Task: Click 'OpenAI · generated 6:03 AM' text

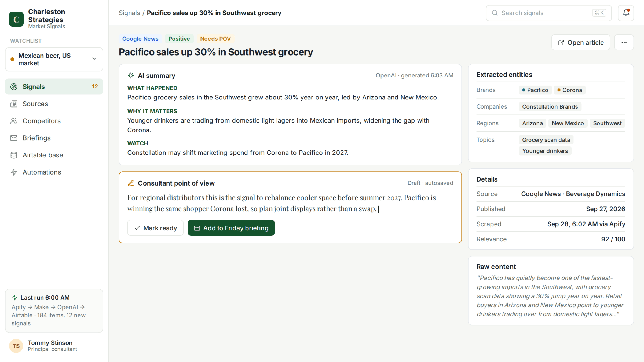Action: (x=414, y=76)
